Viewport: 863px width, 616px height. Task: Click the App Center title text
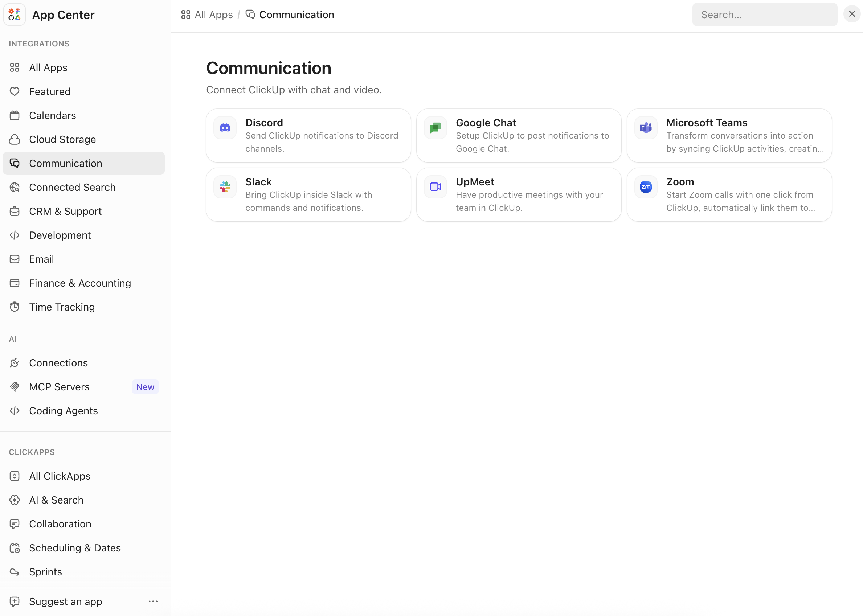pyautogui.click(x=64, y=15)
